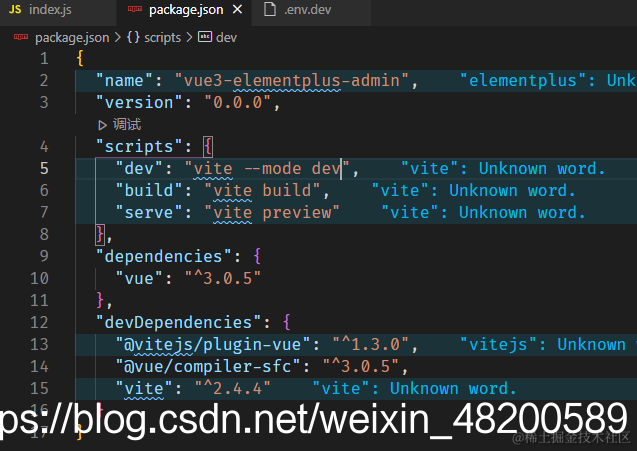Viewport: 637px width, 451px height.
Task: Click the "vite build" string value
Action: click(262, 191)
